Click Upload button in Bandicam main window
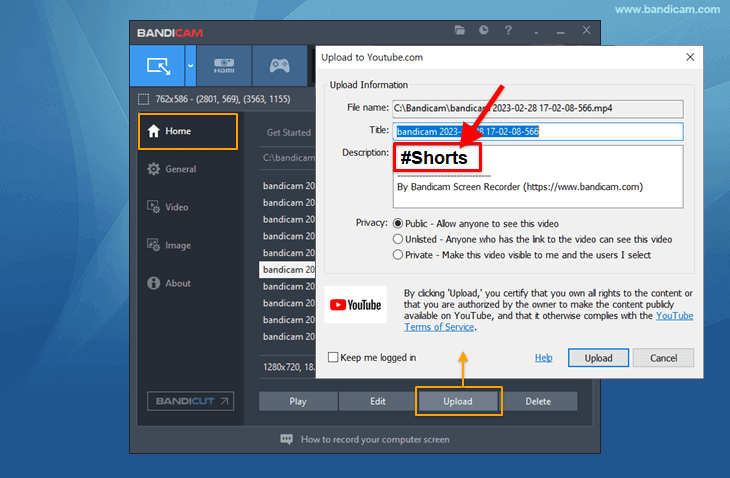This screenshot has width=730, height=478. coord(458,401)
